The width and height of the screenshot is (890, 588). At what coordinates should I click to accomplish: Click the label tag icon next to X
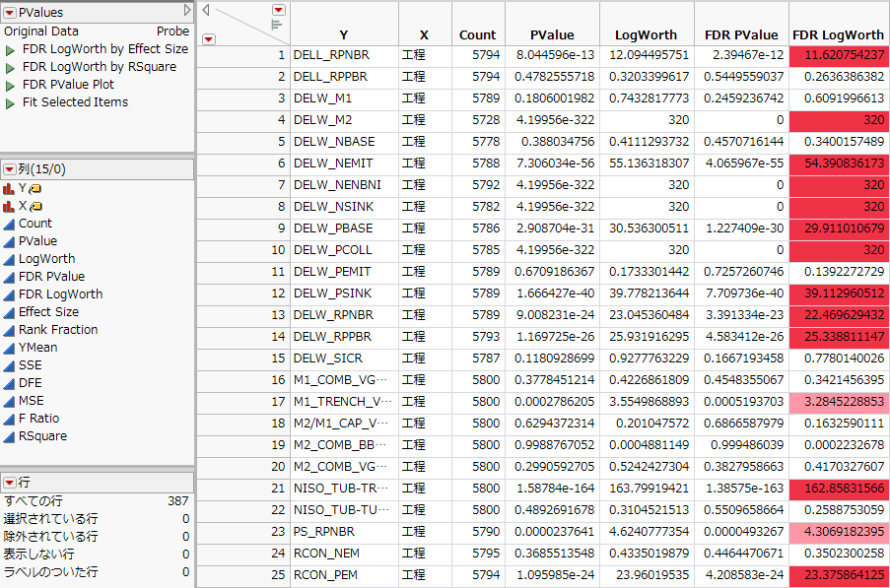coord(34,206)
